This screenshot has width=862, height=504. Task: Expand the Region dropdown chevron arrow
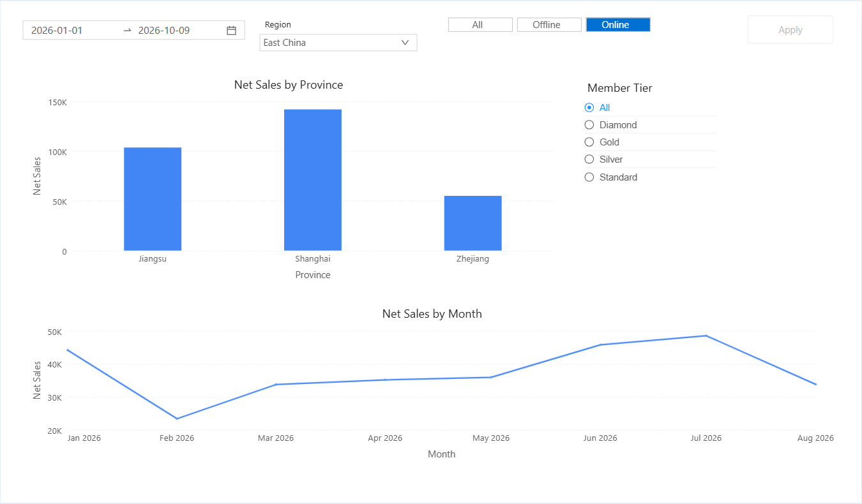pyautogui.click(x=405, y=43)
